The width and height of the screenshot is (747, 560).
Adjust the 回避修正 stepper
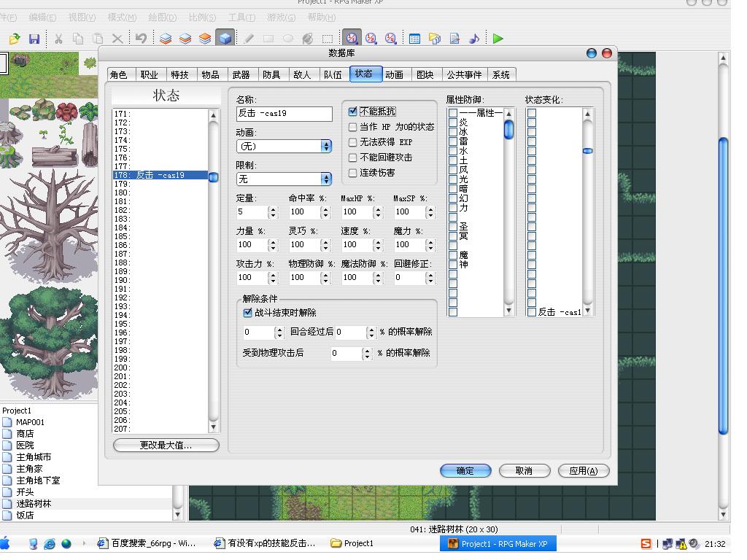point(430,278)
